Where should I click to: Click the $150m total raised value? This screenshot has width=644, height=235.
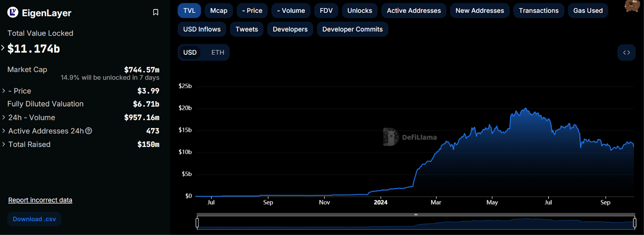point(148,144)
